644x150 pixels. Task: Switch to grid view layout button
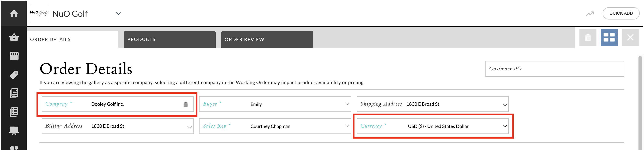click(609, 37)
